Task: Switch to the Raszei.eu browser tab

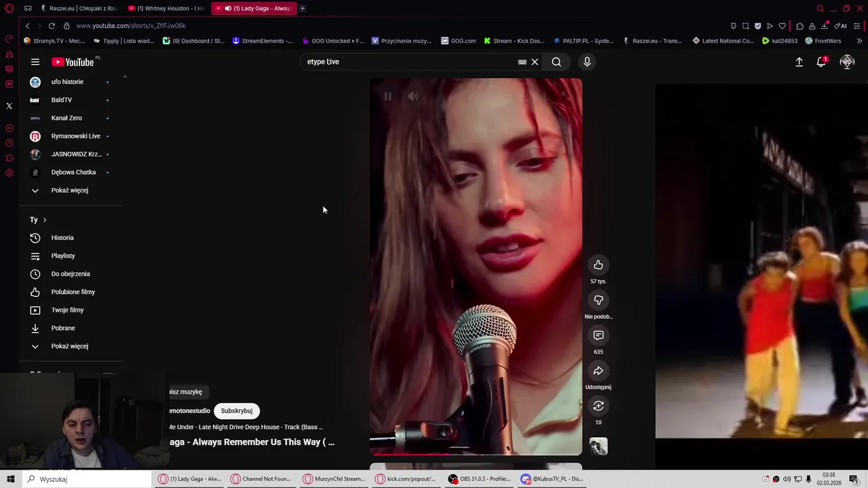Action: coord(79,8)
